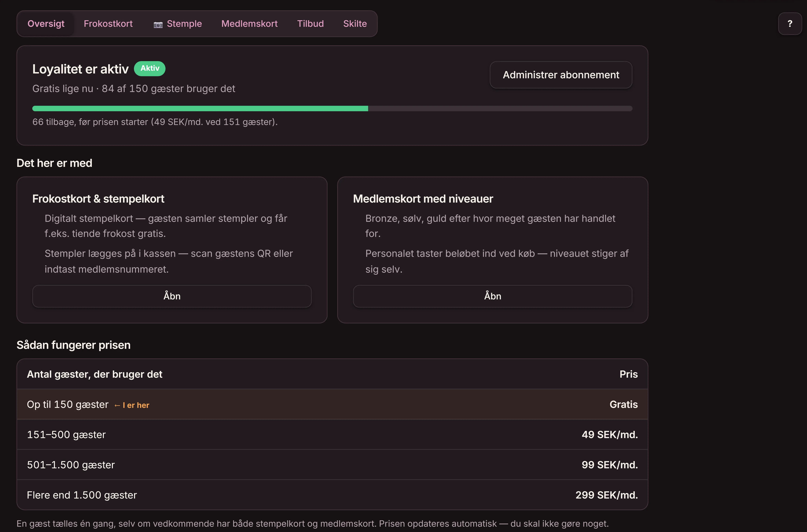Click the Frokostkort & stempelkort card heading
807x532 pixels.
pyautogui.click(x=98, y=199)
